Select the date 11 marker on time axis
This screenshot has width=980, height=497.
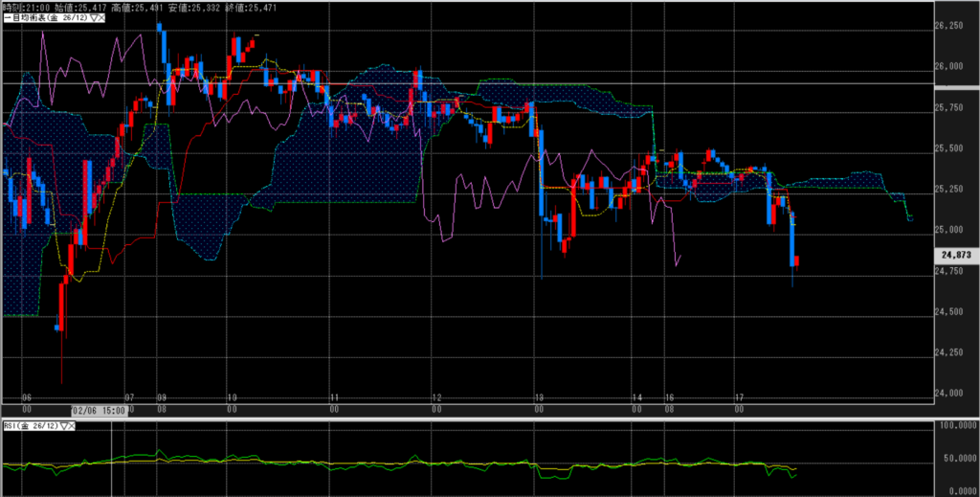tap(333, 396)
